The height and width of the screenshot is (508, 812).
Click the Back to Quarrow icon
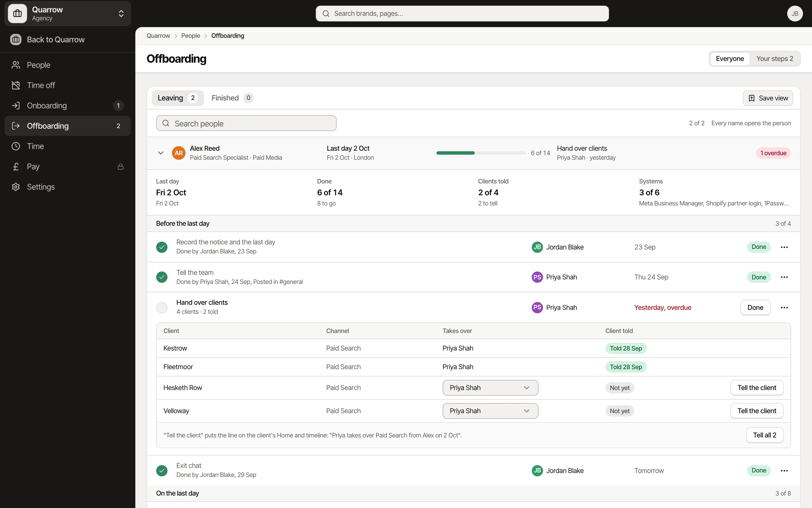16,40
